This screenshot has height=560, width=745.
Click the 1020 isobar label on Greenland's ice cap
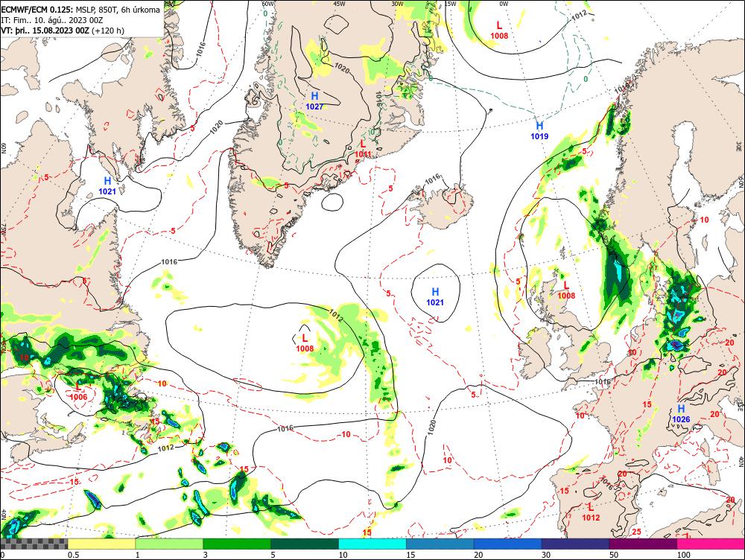342,69
